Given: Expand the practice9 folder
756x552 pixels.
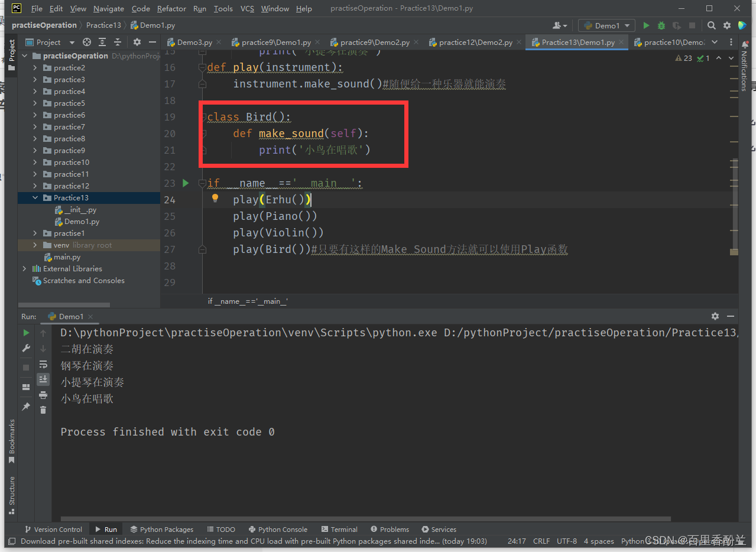Looking at the screenshot, I should coord(35,151).
